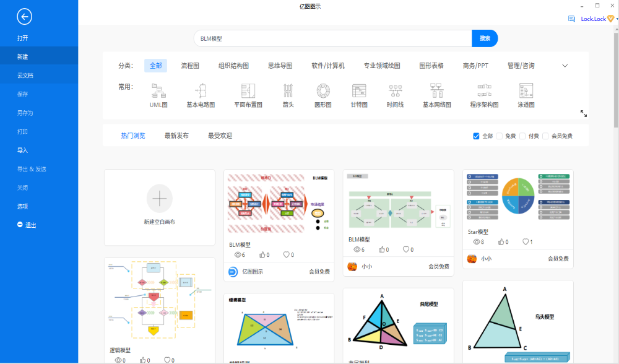The image size is (619, 364).
Task: Open the Star模型 template thumbnail
Action: click(518, 196)
